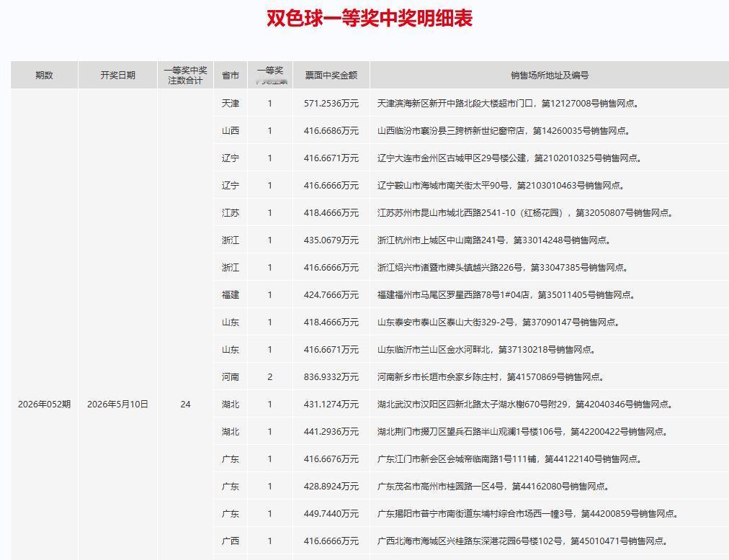Select the amount 416.6686万元
The image size is (729, 560).
(x=331, y=130)
